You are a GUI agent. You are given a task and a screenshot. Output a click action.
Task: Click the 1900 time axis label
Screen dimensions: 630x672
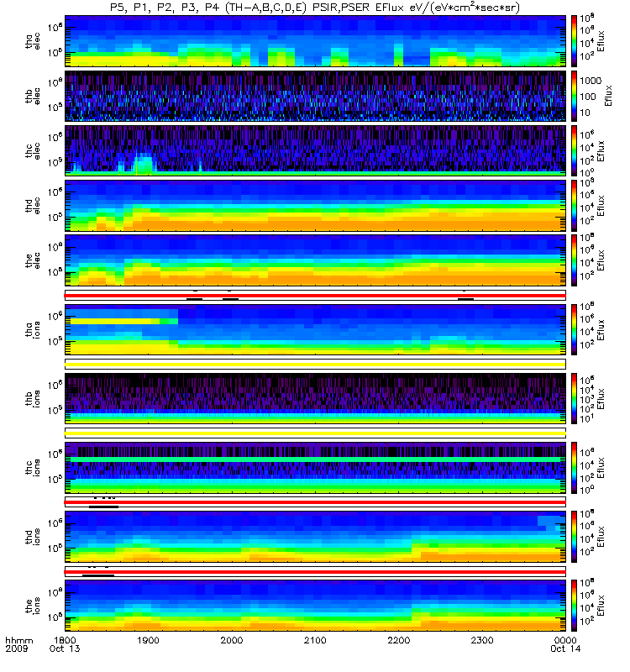149,640
